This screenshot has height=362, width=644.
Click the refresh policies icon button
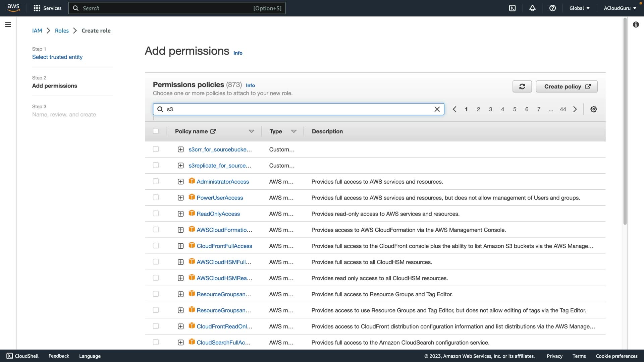coord(522,86)
